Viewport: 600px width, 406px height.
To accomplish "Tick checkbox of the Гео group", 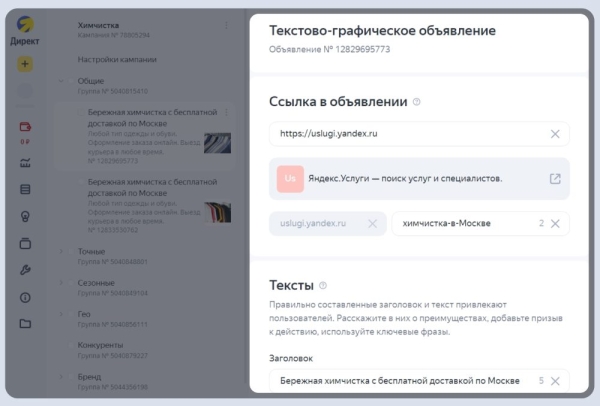I will coord(71,314).
